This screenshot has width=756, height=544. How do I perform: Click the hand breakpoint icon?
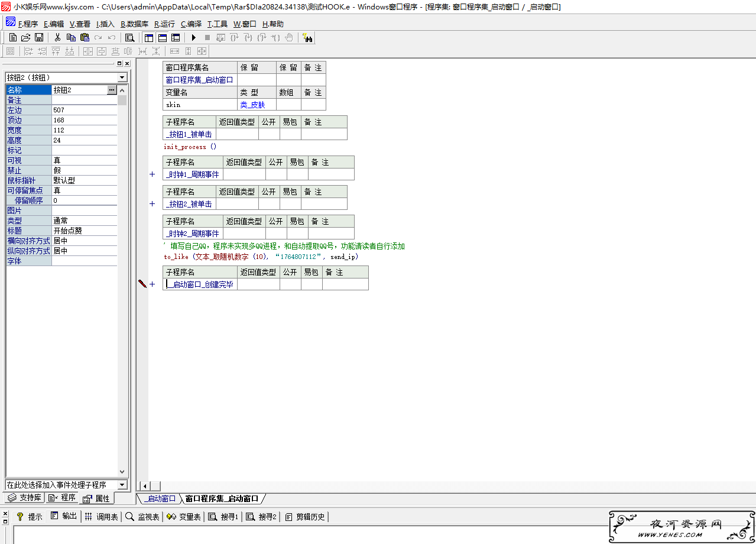(x=289, y=37)
